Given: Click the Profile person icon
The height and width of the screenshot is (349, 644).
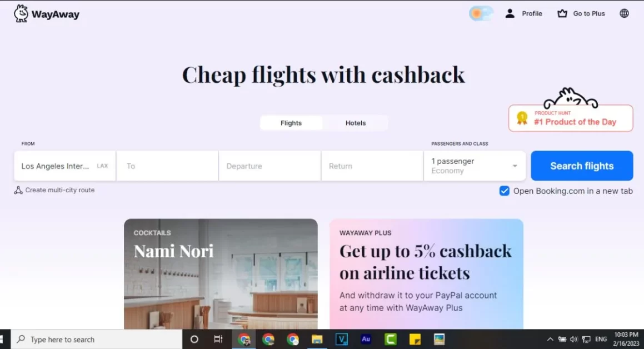Looking at the screenshot, I should coord(510,13).
